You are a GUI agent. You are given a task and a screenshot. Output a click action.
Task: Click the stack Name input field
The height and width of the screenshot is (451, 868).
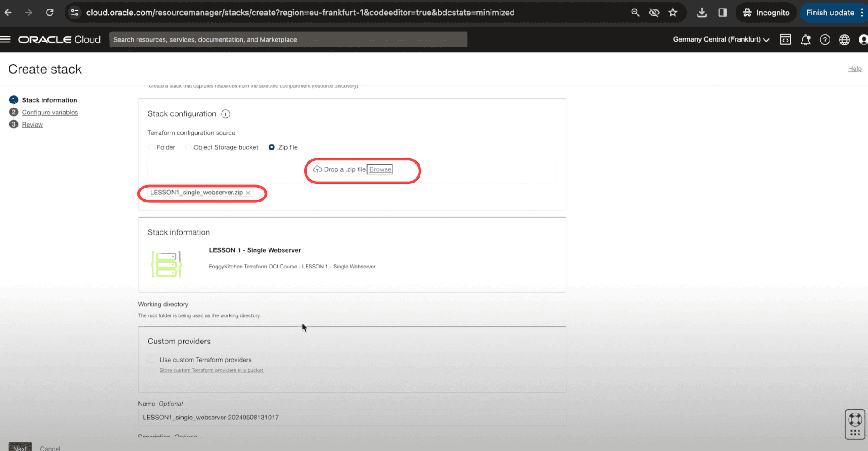[352, 417]
